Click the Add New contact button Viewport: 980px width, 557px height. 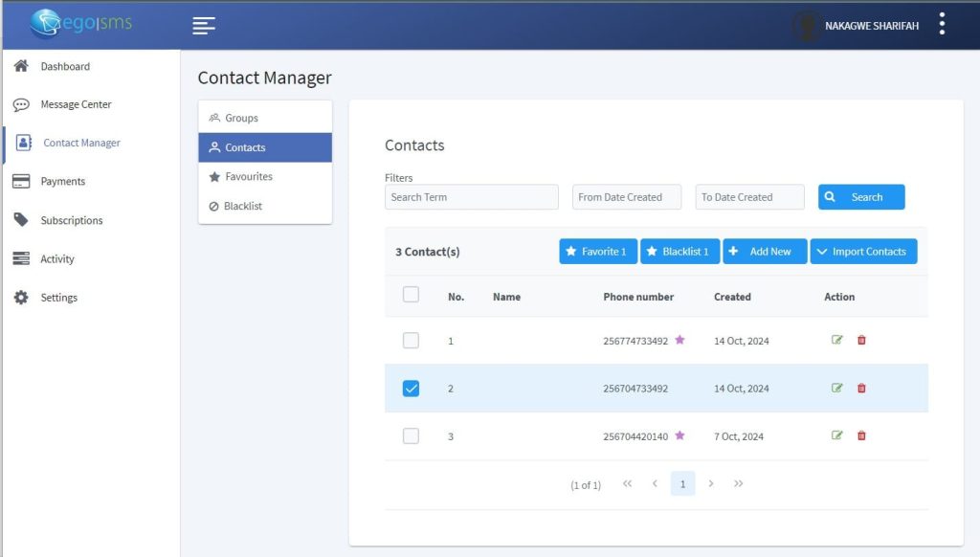point(765,252)
